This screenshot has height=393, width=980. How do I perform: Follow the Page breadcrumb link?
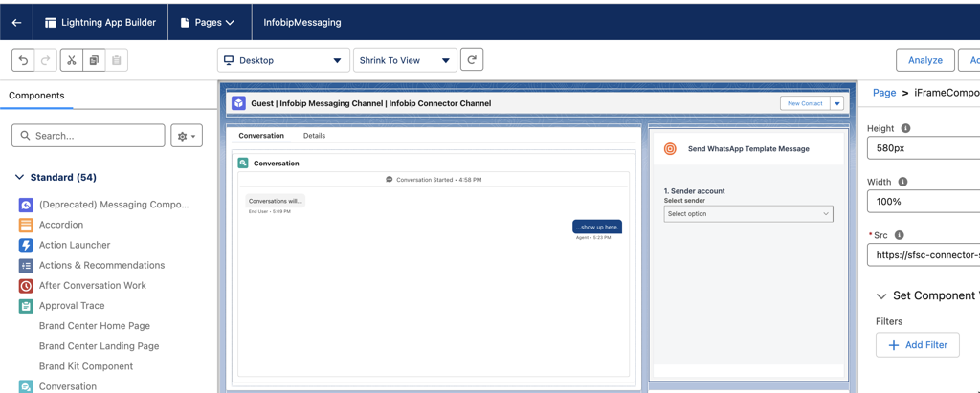tap(884, 93)
